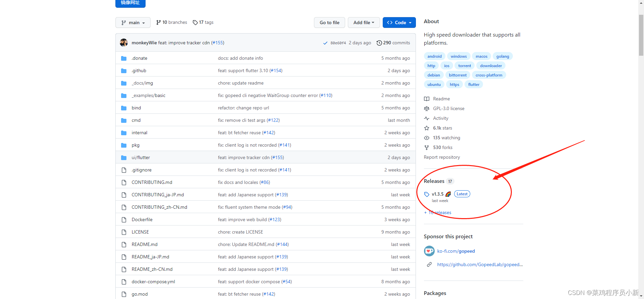View the 17 tags link
Image resolution: width=644 pixels, height=299 pixels.
point(203,22)
